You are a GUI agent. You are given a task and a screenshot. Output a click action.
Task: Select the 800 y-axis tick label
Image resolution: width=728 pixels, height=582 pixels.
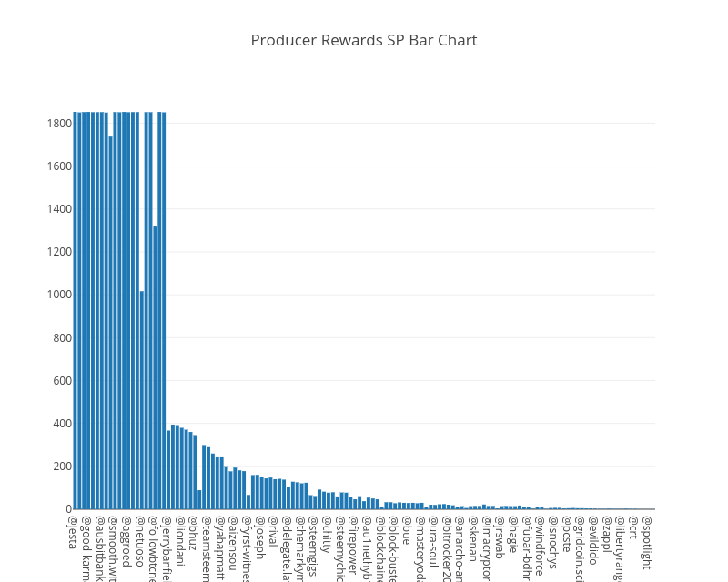click(63, 338)
